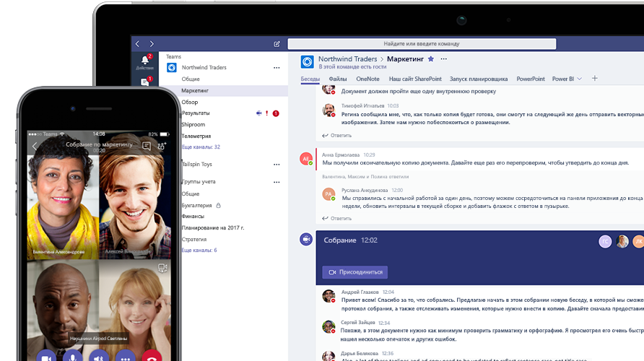Screen dimensions: 644x361
Task: Join the meeting with Присоединиться button
Action: 355,272
